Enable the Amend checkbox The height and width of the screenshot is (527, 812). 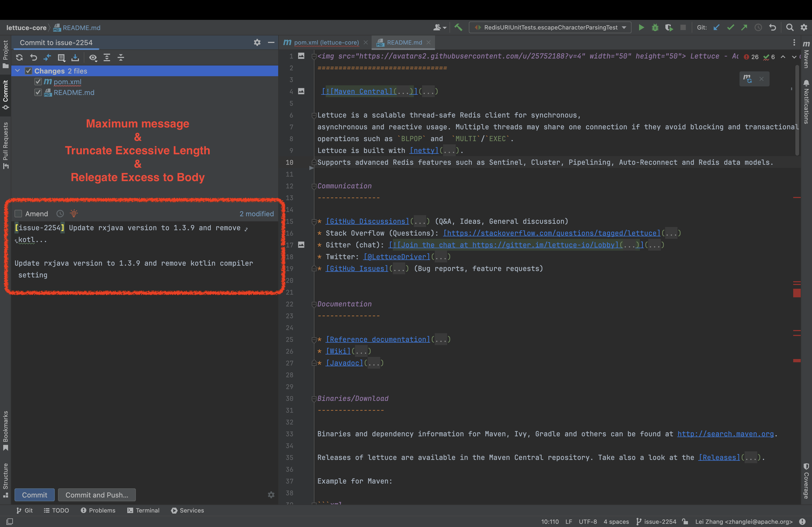tap(19, 214)
